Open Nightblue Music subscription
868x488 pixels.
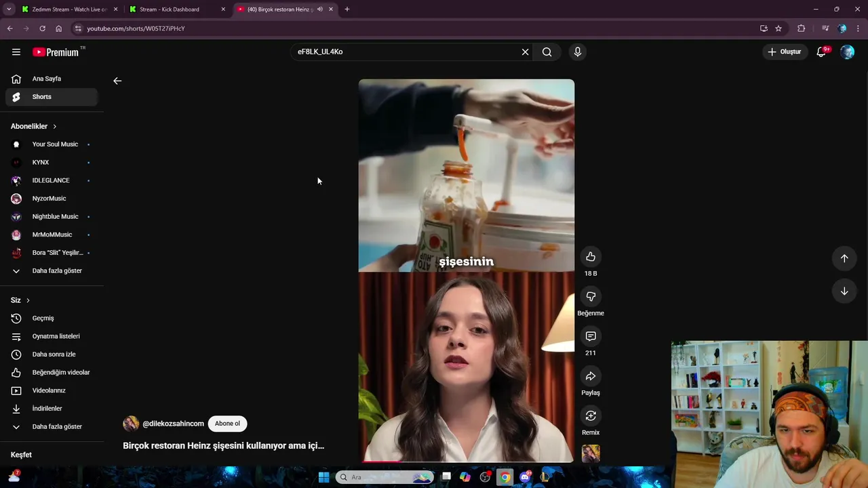52,216
